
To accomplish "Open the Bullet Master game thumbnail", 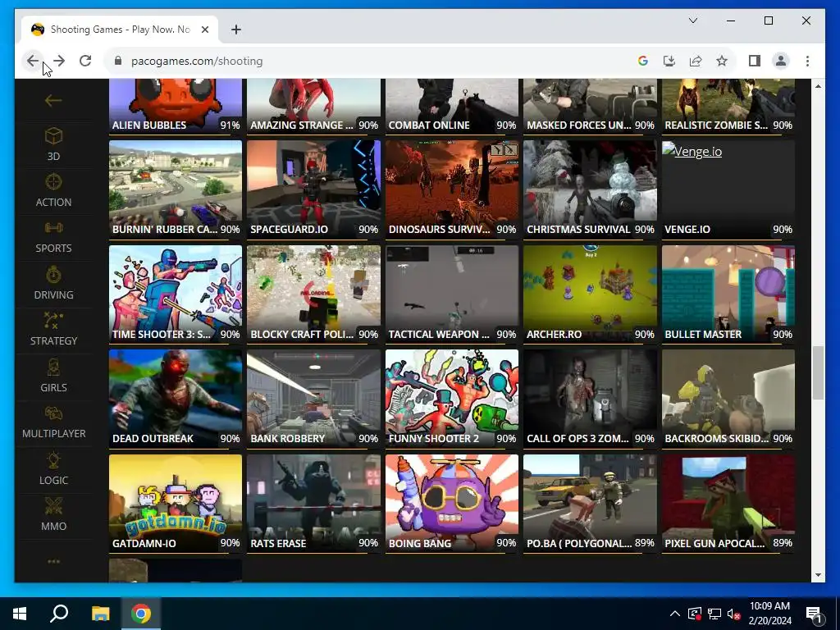I will point(728,293).
